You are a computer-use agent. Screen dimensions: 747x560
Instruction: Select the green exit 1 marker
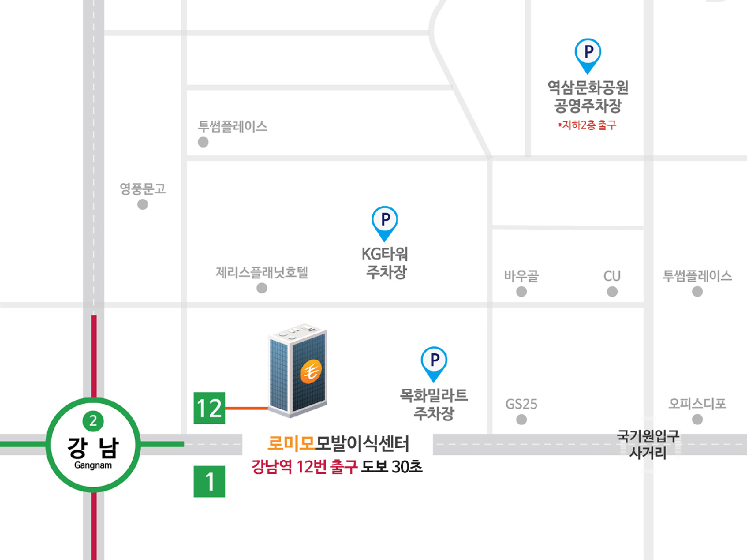pos(209,481)
